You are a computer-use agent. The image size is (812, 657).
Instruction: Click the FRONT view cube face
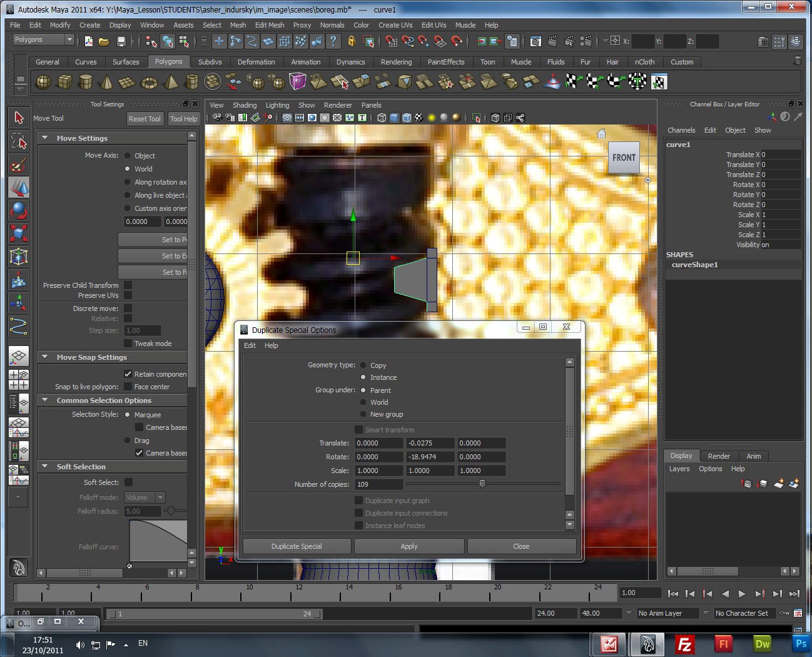click(x=624, y=158)
